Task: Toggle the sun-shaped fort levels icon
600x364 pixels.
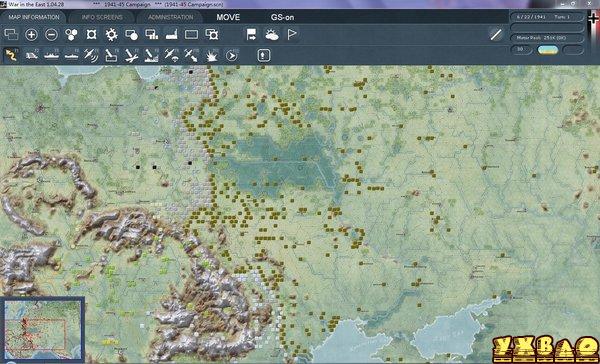Action: pos(111,35)
